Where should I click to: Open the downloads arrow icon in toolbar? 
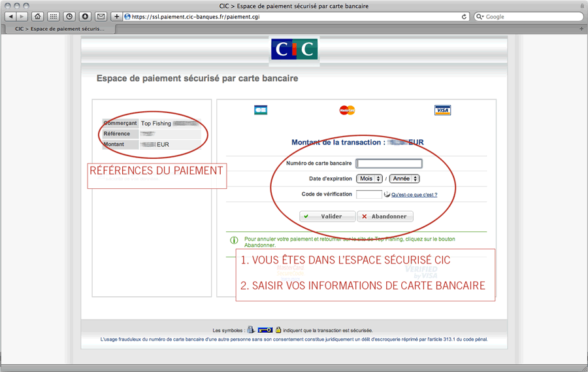click(85, 16)
